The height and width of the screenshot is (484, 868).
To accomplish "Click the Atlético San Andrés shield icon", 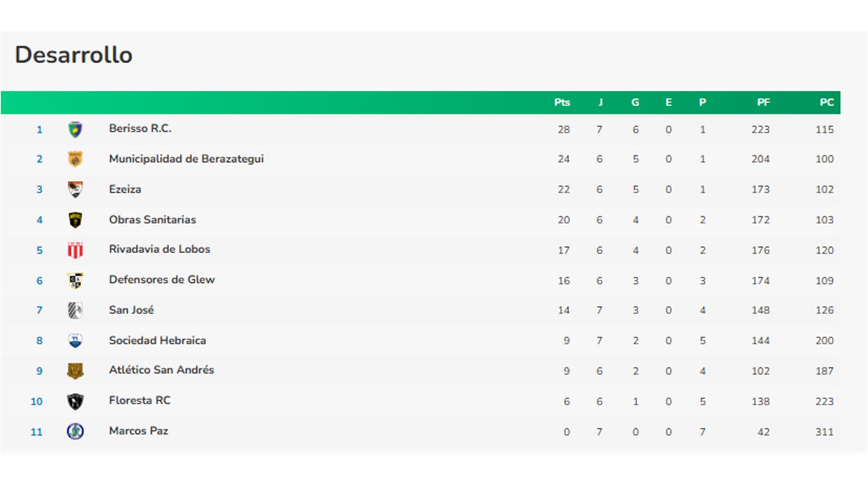I will tap(75, 371).
